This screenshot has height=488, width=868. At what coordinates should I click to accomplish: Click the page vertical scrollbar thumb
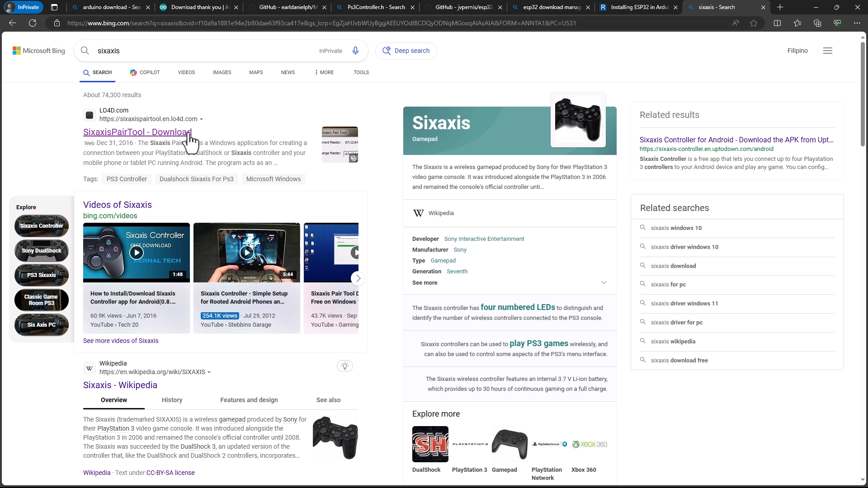(863, 94)
